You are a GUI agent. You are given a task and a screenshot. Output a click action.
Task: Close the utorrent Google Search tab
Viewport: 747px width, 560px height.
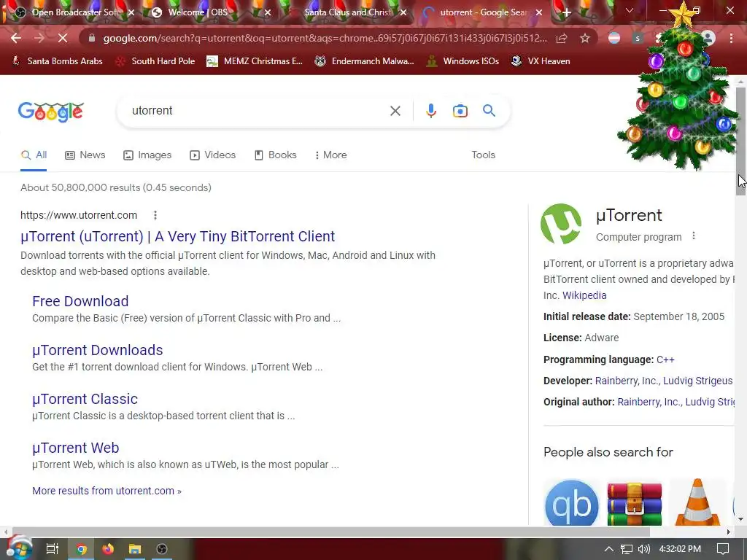tap(539, 13)
